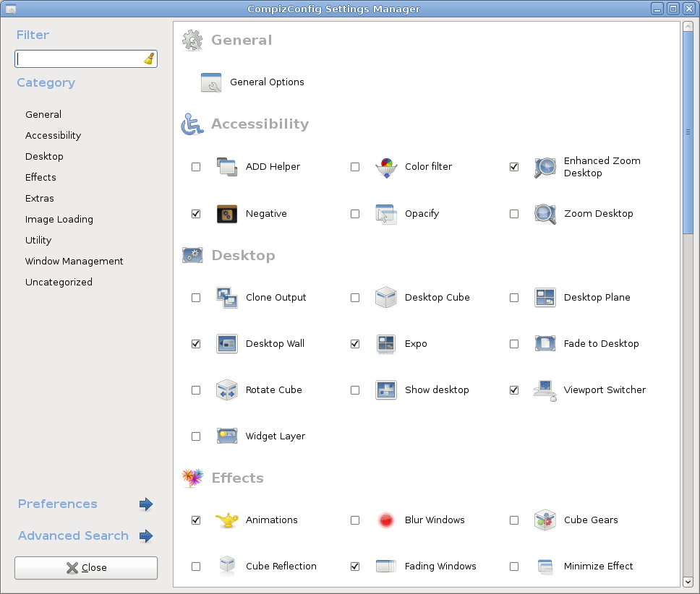Click the Desktop Cube icon

[385, 297]
